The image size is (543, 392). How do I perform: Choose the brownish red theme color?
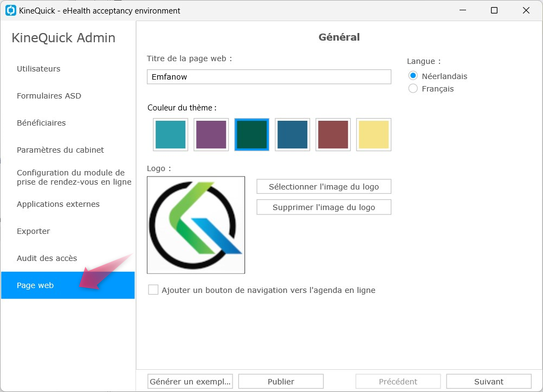click(333, 135)
